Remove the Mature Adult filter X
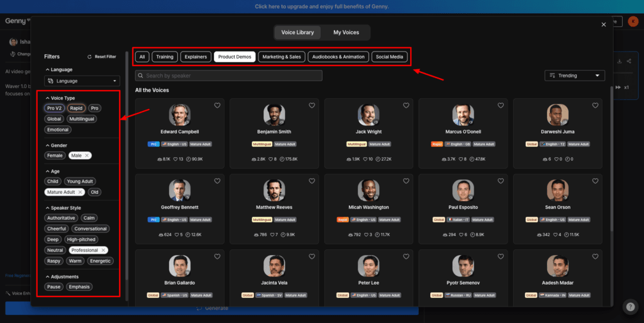The image size is (644, 323). point(80,192)
